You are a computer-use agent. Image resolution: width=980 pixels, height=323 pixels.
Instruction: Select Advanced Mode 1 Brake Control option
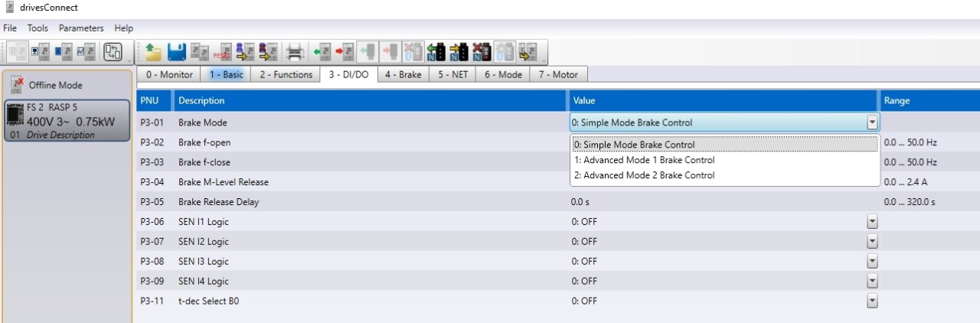pyautogui.click(x=644, y=160)
